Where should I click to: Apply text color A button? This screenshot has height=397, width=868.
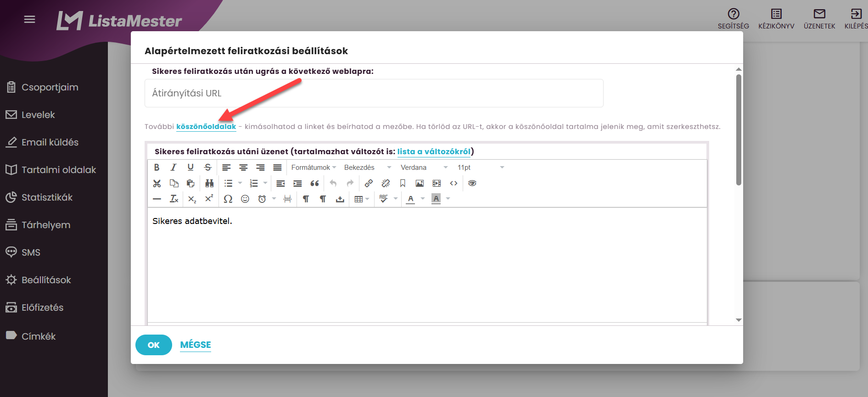click(411, 199)
